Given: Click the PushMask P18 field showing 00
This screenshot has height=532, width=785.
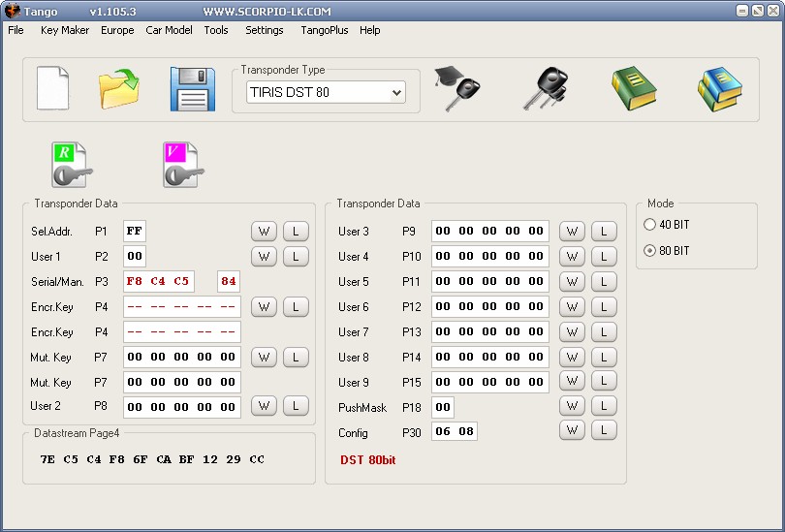Looking at the screenshot, I should [443, 407].
